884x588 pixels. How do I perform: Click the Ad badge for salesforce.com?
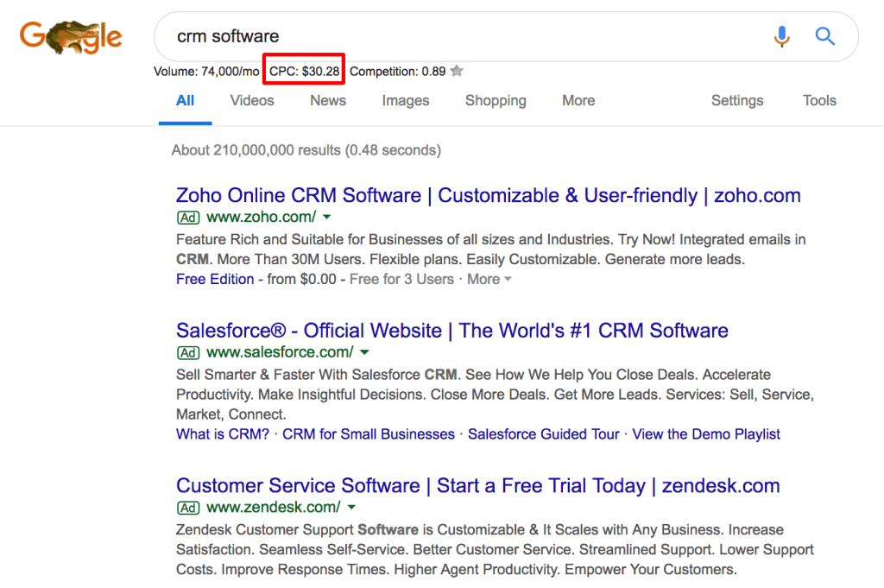[x=188, y=353]
